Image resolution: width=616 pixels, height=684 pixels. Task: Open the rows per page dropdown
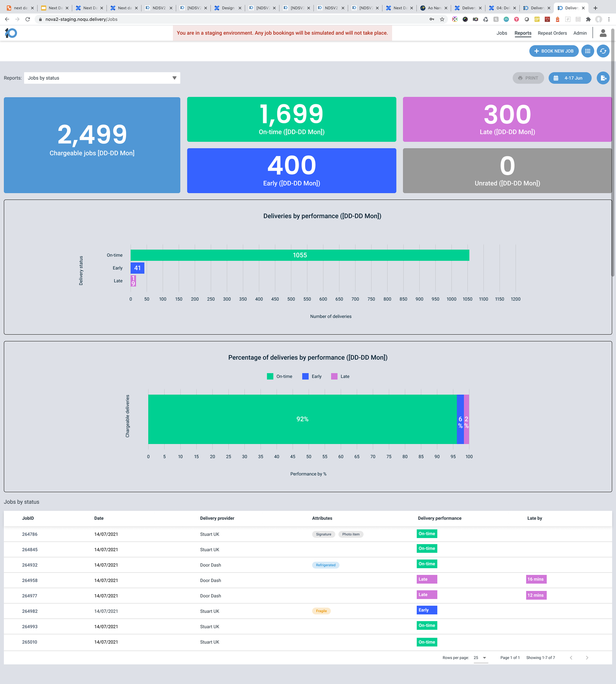click(481, 658)
